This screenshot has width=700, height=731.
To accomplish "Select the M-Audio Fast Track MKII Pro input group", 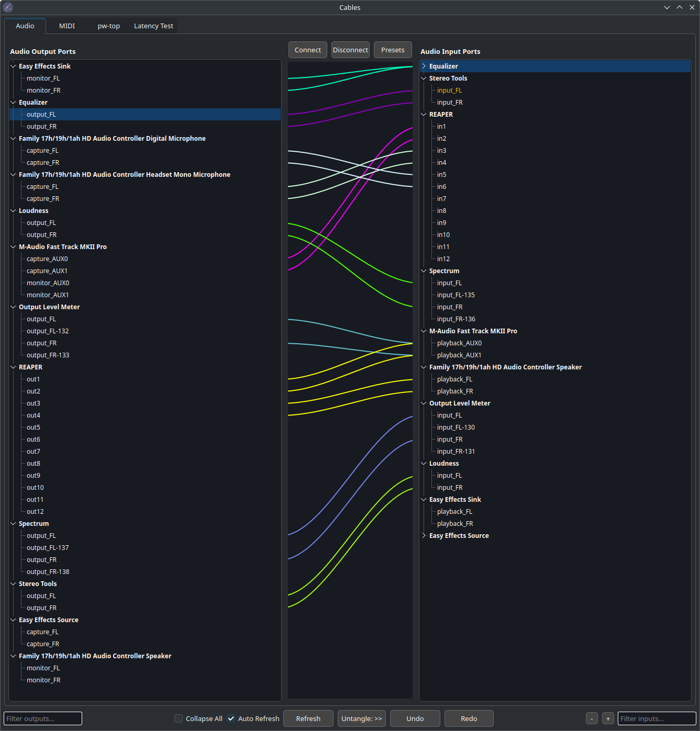I will tap(473, 331).
